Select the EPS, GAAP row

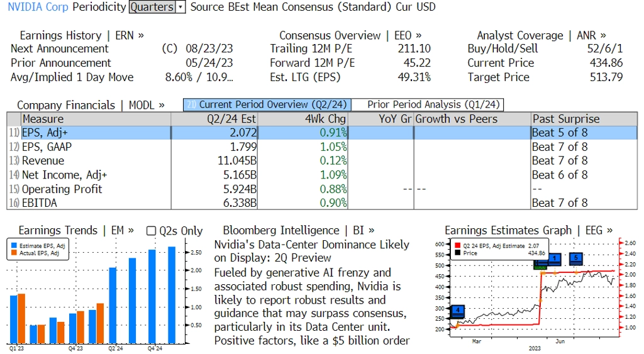[322, 147]
